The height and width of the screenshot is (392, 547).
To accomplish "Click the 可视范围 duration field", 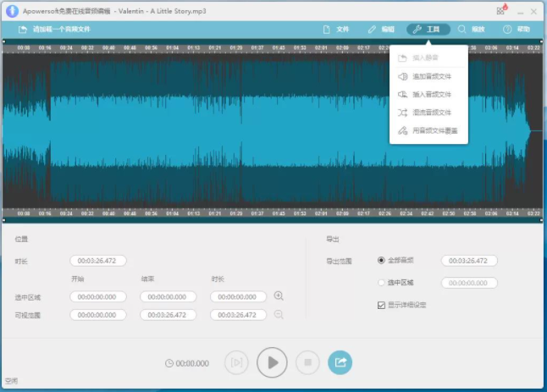I will tap(238, 315).
